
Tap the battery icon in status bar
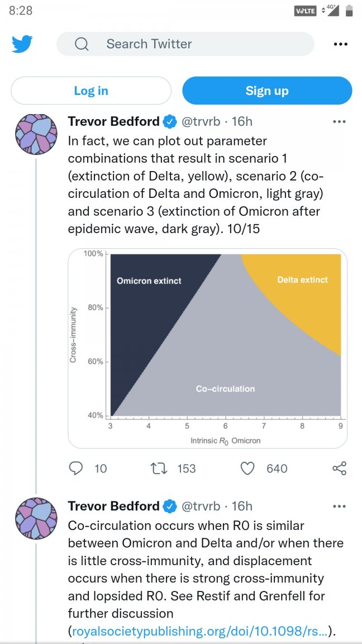point(349,11)
